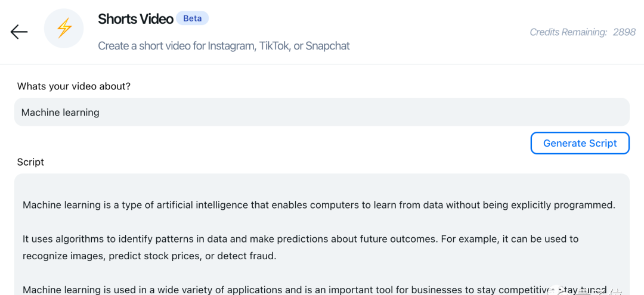The width and height of the screenshot is (644, 295).
Task: Go back using the left arrow
Action: click(19, 32)
